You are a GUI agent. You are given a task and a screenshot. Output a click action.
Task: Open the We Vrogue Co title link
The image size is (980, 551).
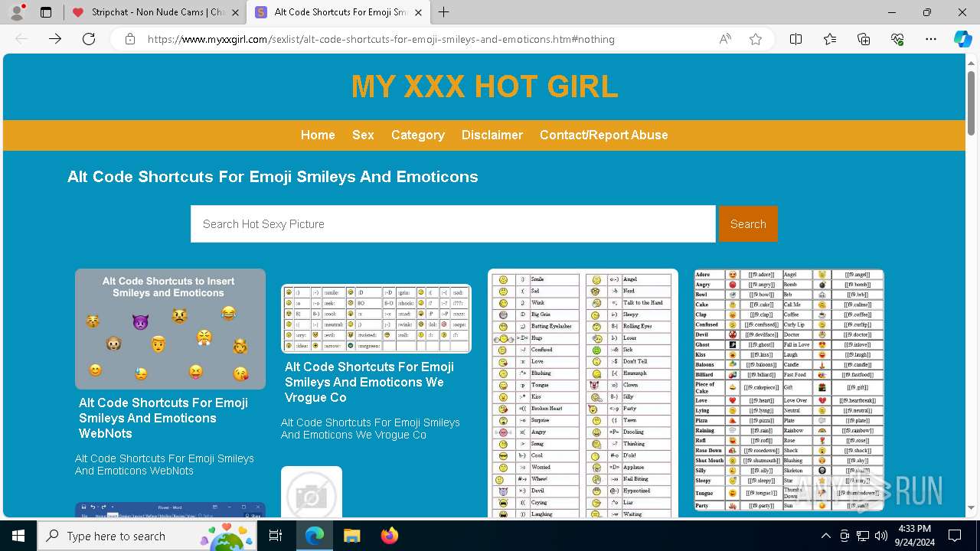(369, 382)
